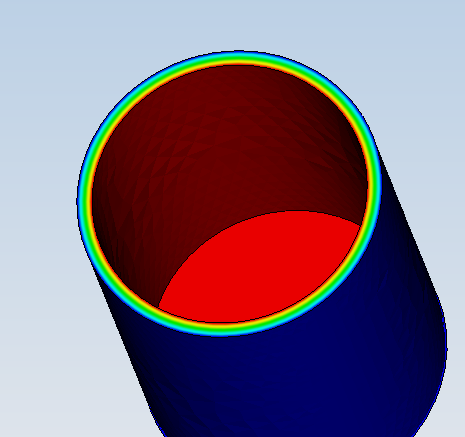Select the rainbow rim on the cylinder's left side
The image size is (465, 437).
84,200
